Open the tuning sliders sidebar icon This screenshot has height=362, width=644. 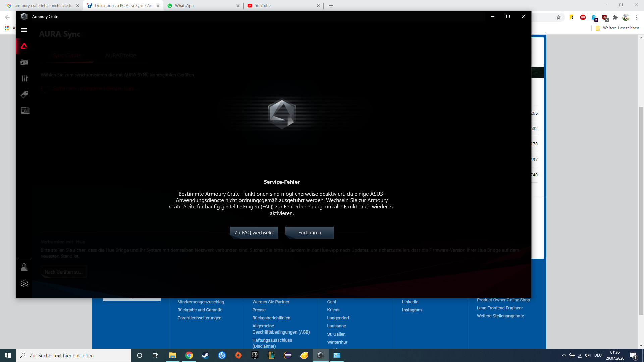(24, 78)
